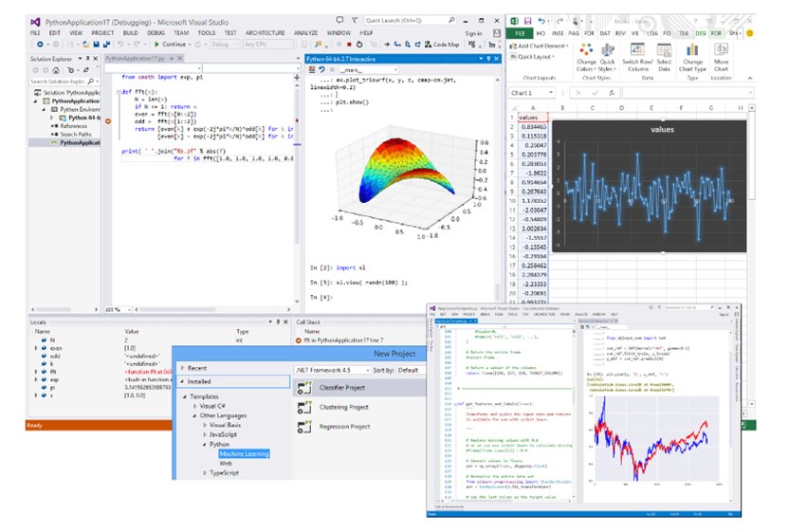Click the breakpoint marker in code editor margin
807x532 pixels.
click(x=108, y=121)
